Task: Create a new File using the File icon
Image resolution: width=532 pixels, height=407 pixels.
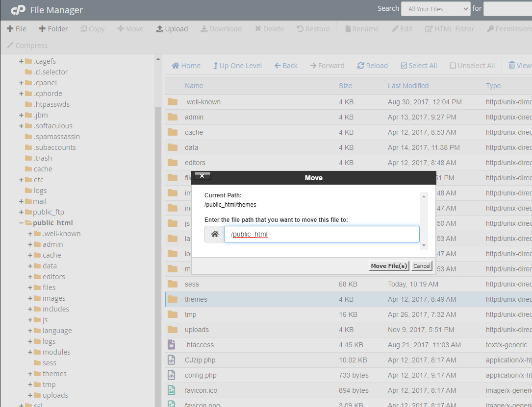Action: (x=17, y=29)
